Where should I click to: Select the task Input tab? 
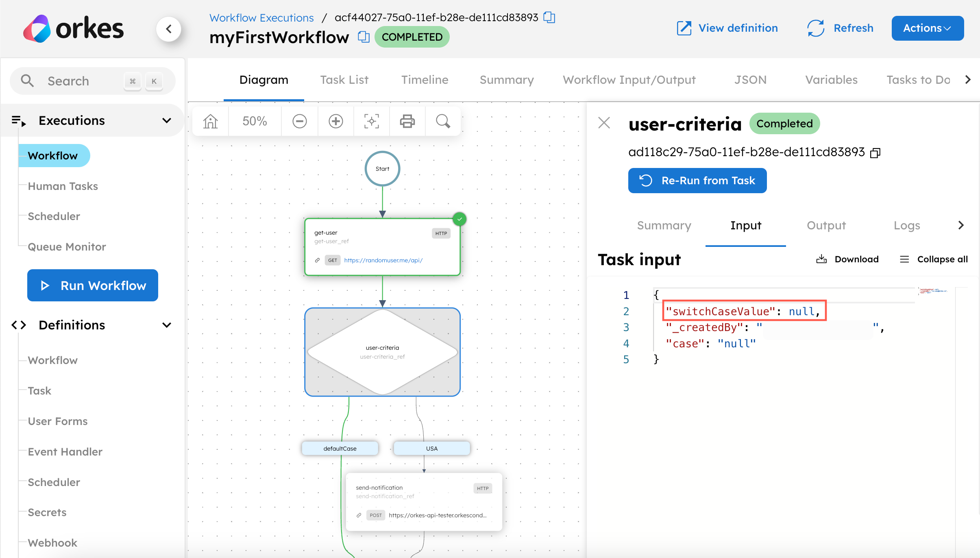(746, 225)
